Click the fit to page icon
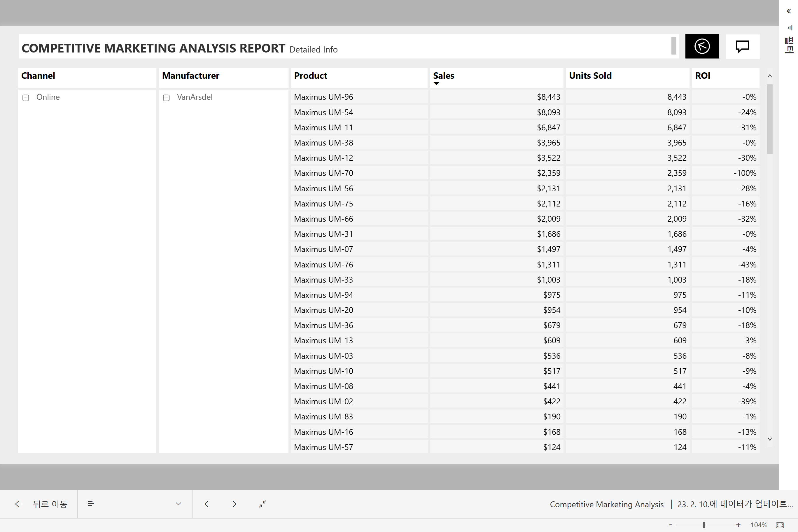The height and width of the screenshot is (532, 798). 780,525
